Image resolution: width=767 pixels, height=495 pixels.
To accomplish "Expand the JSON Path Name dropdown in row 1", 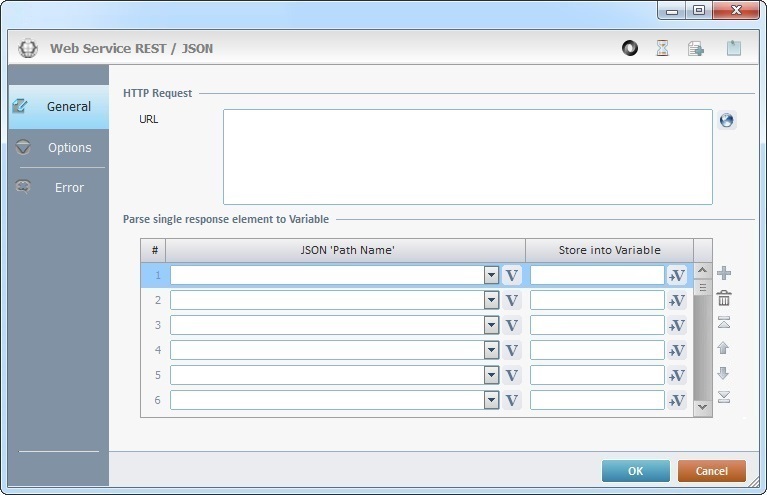I will coord(491,275).
